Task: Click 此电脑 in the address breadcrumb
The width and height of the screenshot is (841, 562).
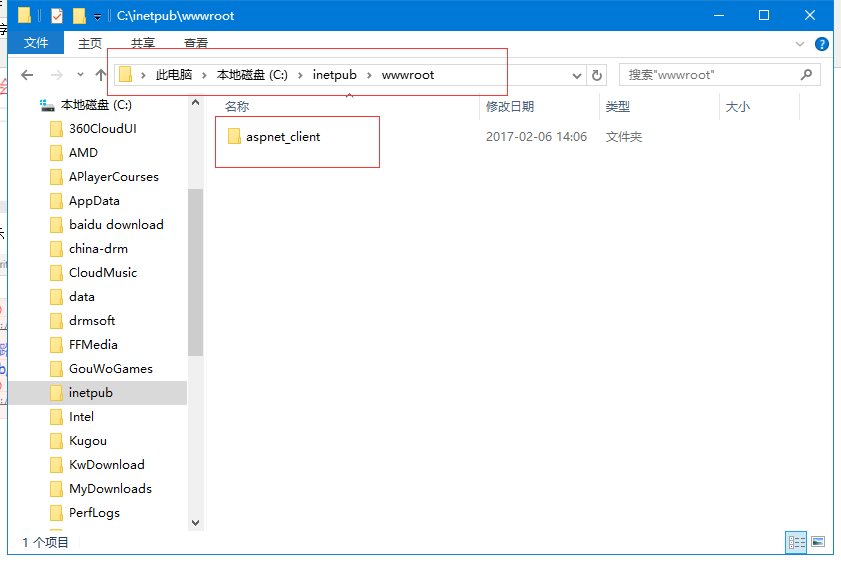Action: pyautogui.click(x=174, y=75)
